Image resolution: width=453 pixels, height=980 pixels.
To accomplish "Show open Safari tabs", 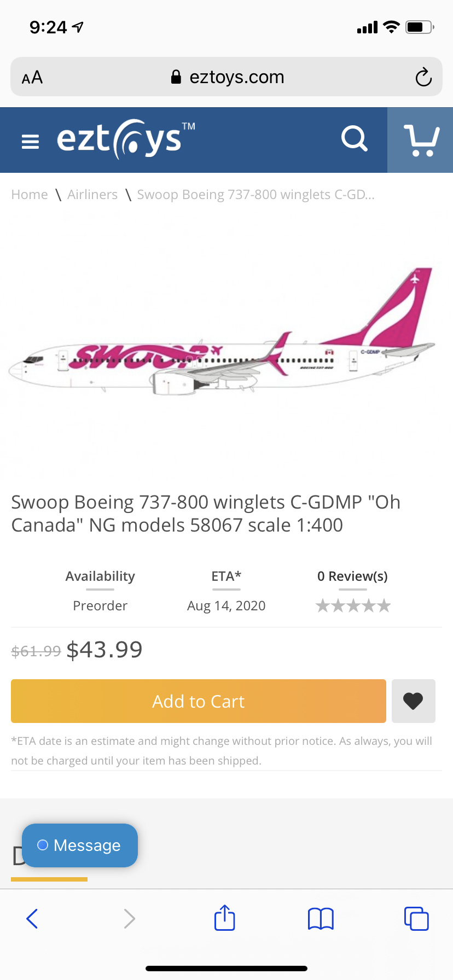I will 416,919.
